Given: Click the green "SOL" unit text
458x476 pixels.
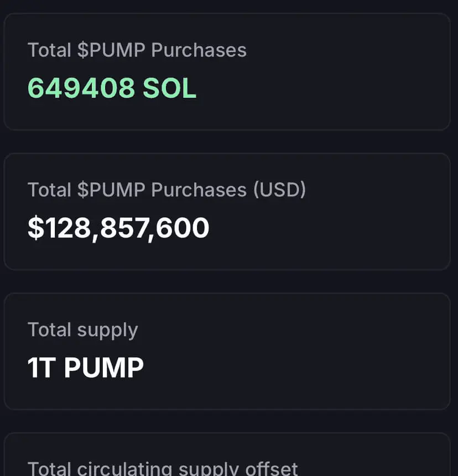Looking at the screenshot, I should click(x=170, y=88).
